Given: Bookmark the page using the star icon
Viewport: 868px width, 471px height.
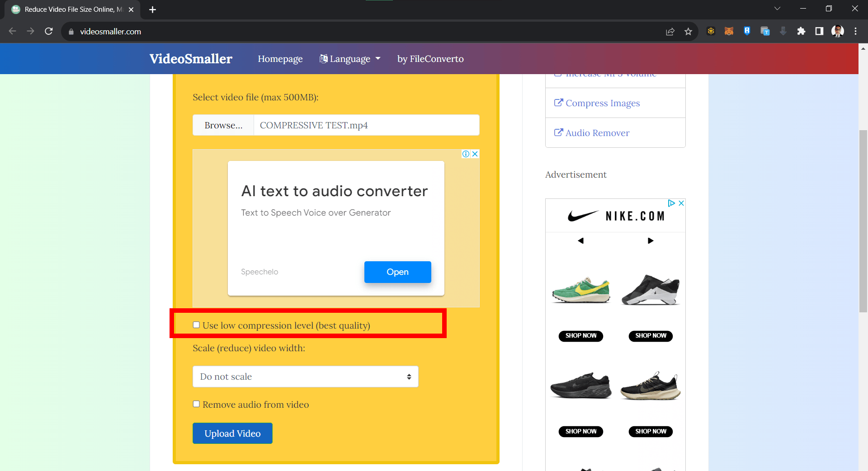Looking at the screenshot, I should point(689,31).
